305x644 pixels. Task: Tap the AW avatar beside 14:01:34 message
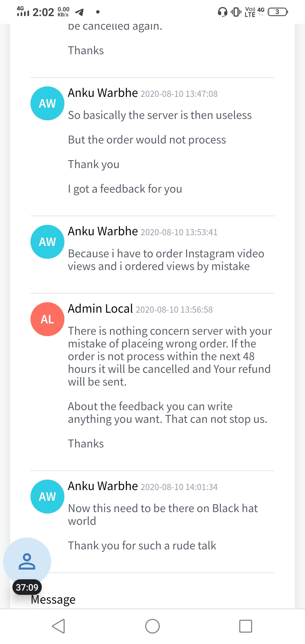(47, 497)
